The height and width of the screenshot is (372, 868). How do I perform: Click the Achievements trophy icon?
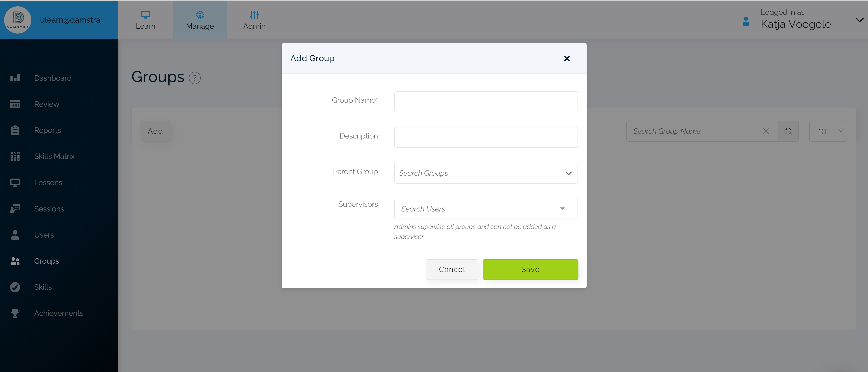click(15, 313)
